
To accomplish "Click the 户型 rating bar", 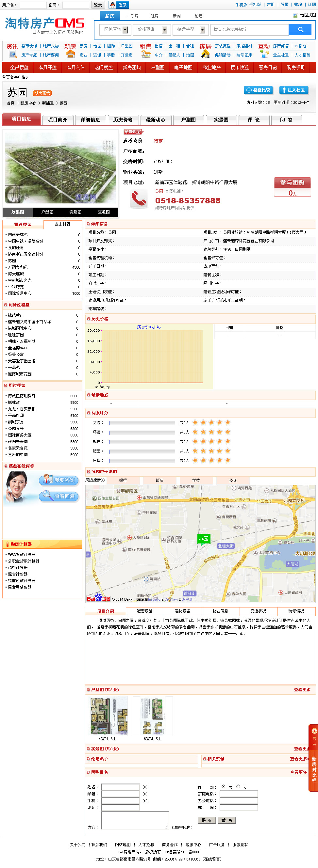I will [142, 460].
